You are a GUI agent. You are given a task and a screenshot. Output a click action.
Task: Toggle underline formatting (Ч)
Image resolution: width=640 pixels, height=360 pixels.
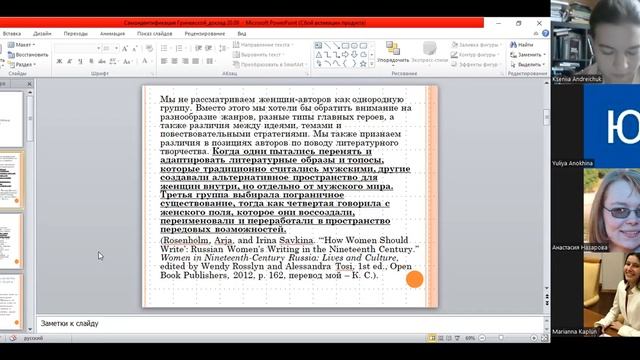(80, 61)
